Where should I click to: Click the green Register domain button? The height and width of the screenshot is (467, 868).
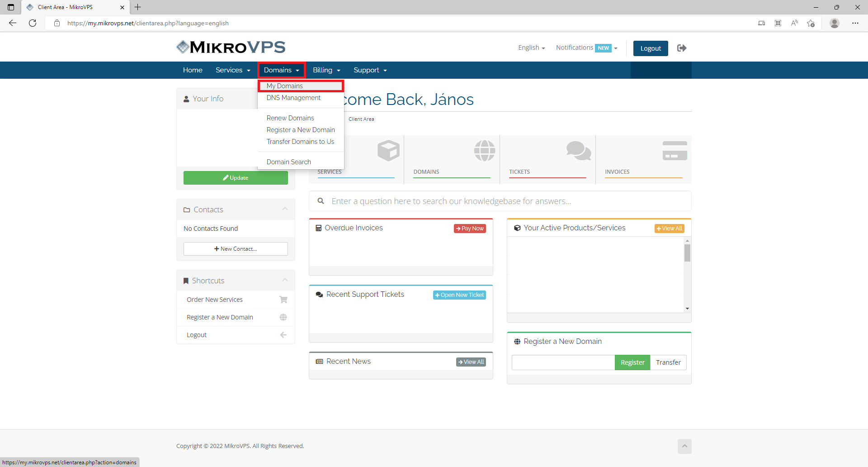click(632, 362)
